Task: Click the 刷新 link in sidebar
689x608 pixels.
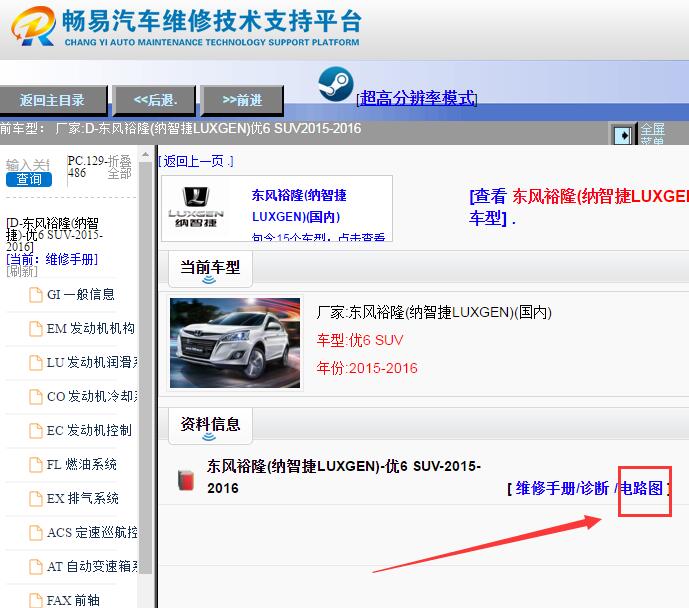Action: tap(22, 271)
